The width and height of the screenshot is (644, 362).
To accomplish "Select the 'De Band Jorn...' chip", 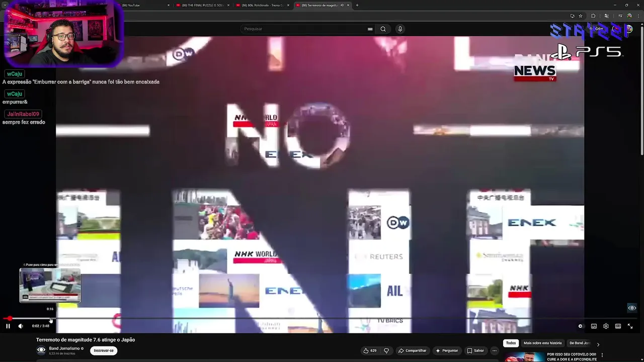I will click(x=579, y=343).
